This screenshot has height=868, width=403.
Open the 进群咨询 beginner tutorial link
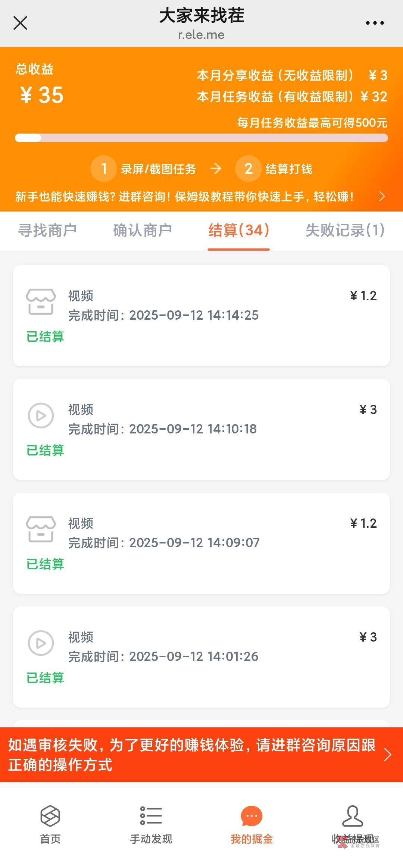pyautogui.click(x=184, y=197)
